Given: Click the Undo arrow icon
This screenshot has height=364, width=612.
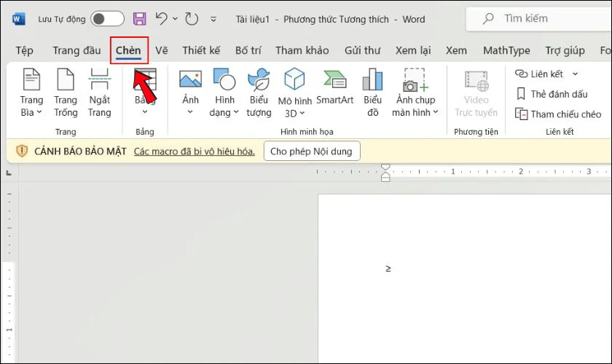Looking at the screenshot, I should 161,18.
